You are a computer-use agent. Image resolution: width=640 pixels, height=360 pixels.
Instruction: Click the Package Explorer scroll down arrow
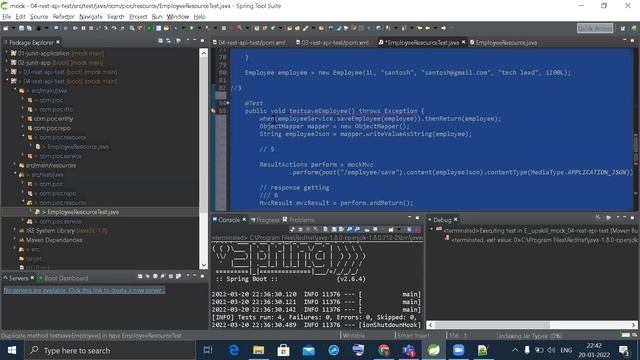pos(204,265)
